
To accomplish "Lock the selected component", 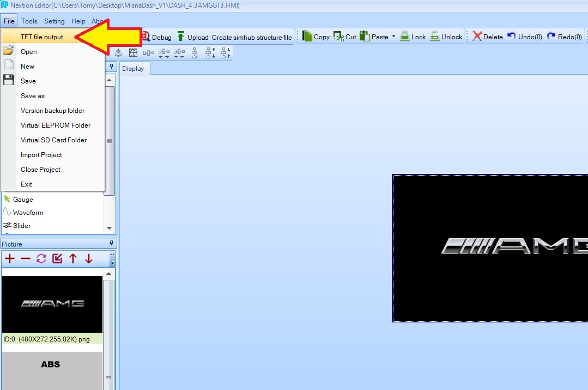I will click(413, 37).
